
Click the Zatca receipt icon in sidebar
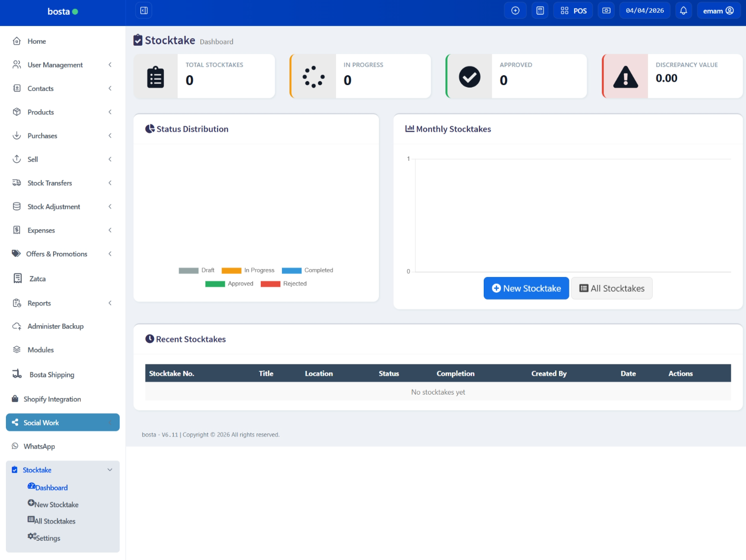(x=18, y=279)
